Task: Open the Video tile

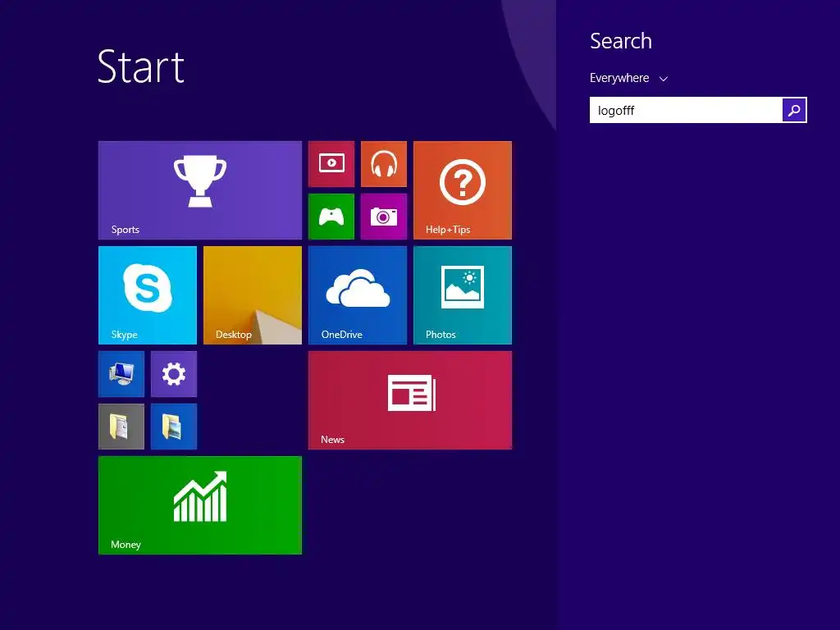Action: tap(331, 164)
